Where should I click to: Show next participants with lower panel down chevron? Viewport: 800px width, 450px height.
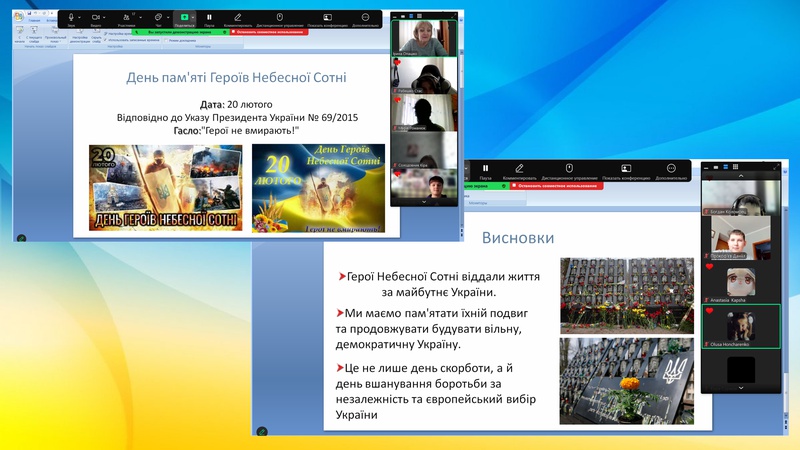pyautogui.click(x=741, y=388)
